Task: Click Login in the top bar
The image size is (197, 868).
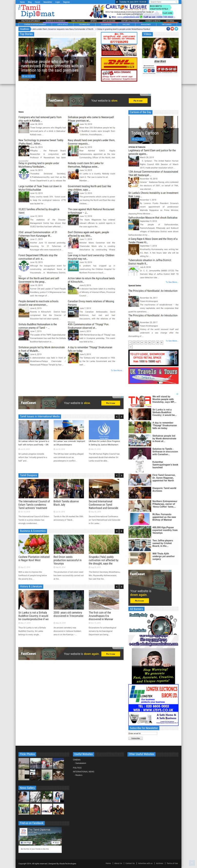Action: pos(57,2)
